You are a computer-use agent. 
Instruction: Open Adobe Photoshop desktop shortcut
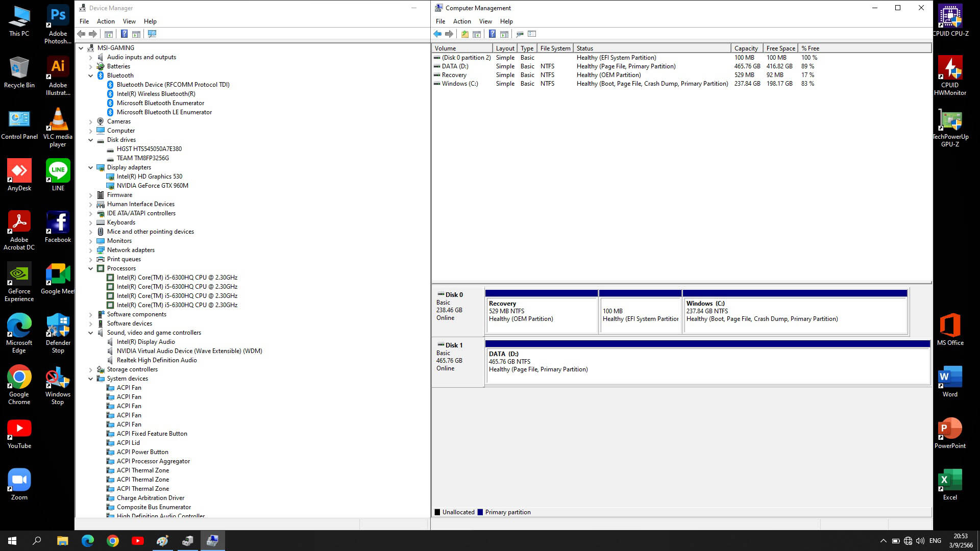coord(58,24)
